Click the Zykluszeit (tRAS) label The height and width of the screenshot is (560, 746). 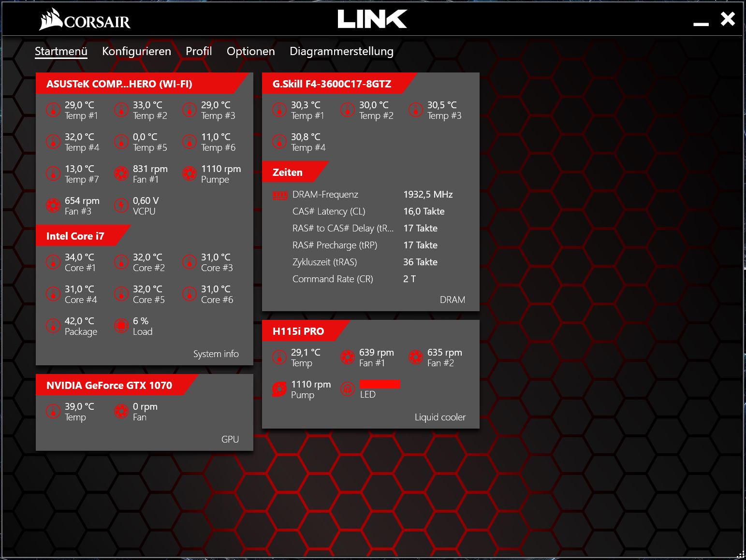coord(324,262)
